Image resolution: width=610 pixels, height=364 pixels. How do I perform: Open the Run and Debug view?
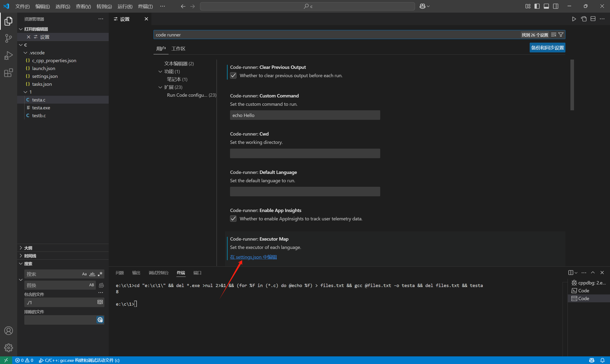point(8,56)
